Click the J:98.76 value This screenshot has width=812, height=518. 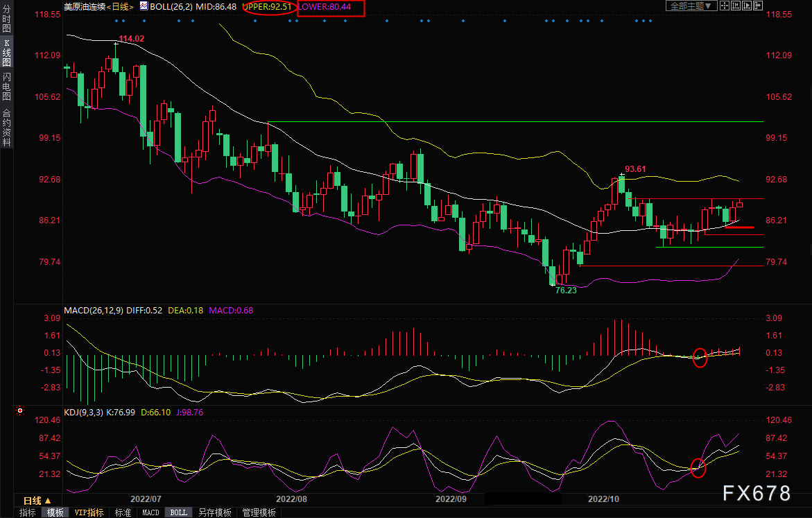click(190, 413)
